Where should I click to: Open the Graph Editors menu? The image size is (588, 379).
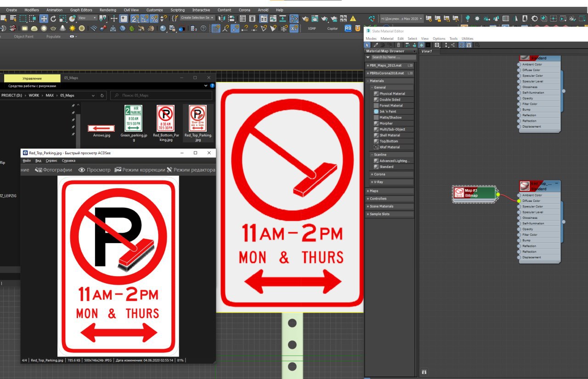click(81, 10)
